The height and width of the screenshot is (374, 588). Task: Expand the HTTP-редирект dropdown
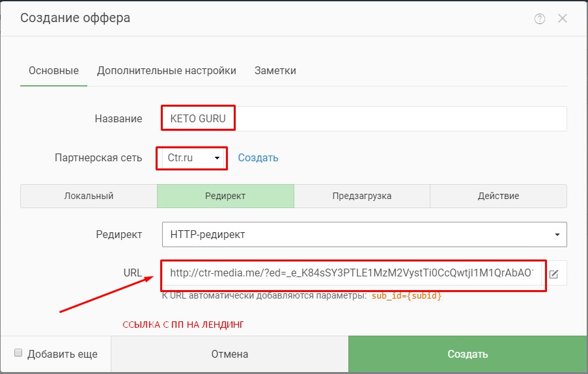click(364, 235)
